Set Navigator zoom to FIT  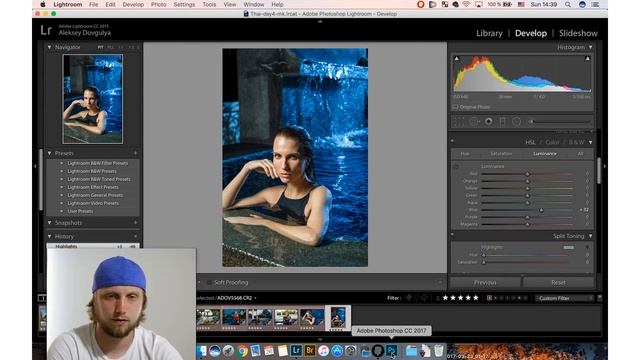(100, 47)
